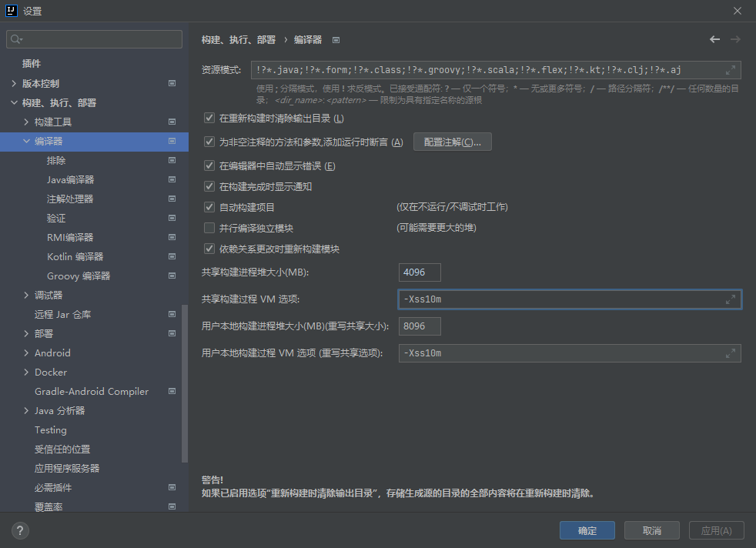Expand the 调试器 tree node
Screen dimensions: 756x548
[x=27, y=296]
